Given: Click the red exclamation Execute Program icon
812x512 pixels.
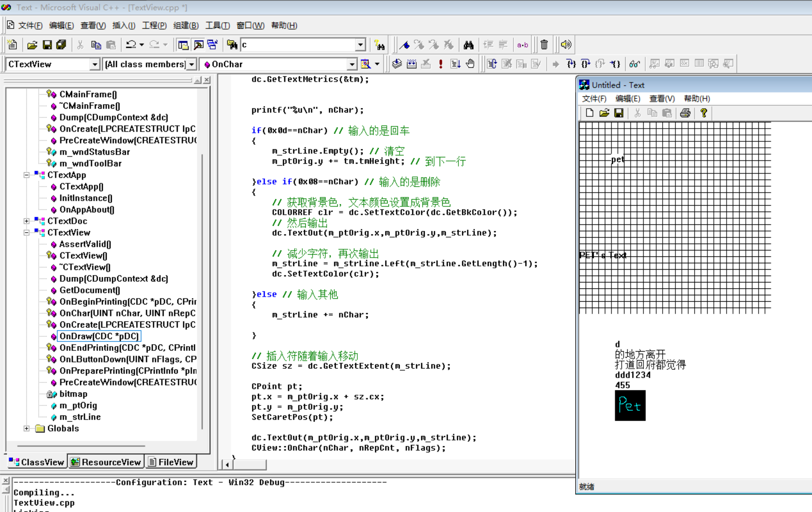Looking at the screenshot, I should pyautogui.click(x=441, y=64).
